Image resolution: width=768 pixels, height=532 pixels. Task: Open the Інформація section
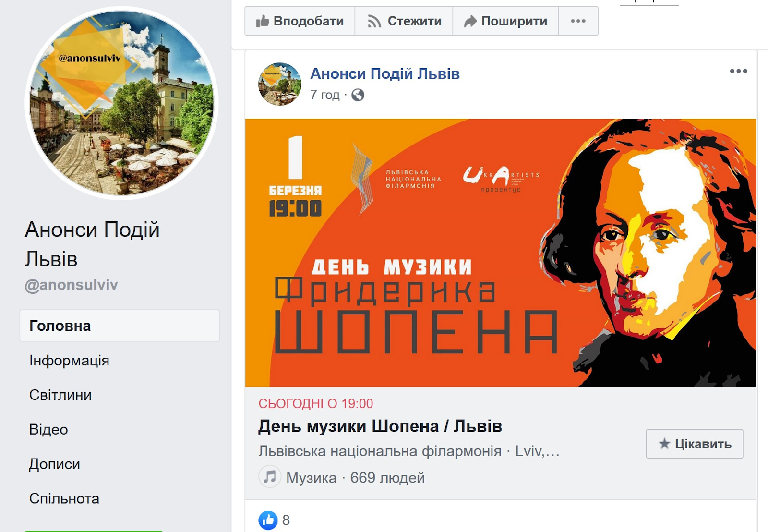pos(70,360)
